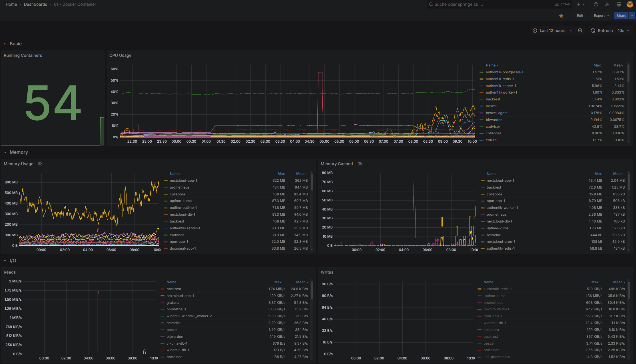The image size is (636, 364).
Task: Click the zoom out time range icon
Action: pyautogui.click(x=580, y=31)
